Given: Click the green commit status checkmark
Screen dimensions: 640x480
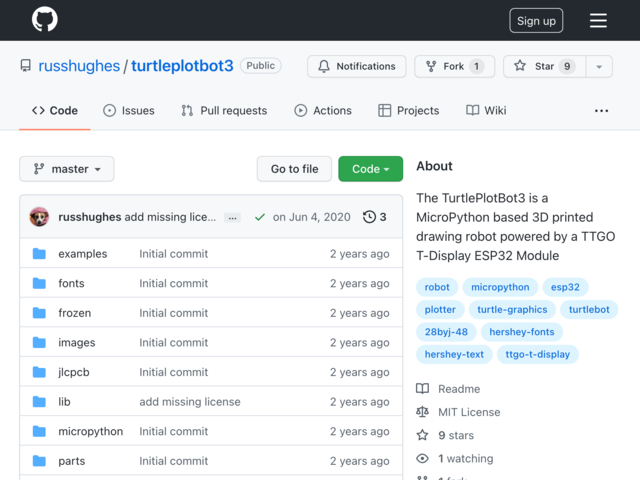Looking at the screenshot, I should tap(260, 217).
